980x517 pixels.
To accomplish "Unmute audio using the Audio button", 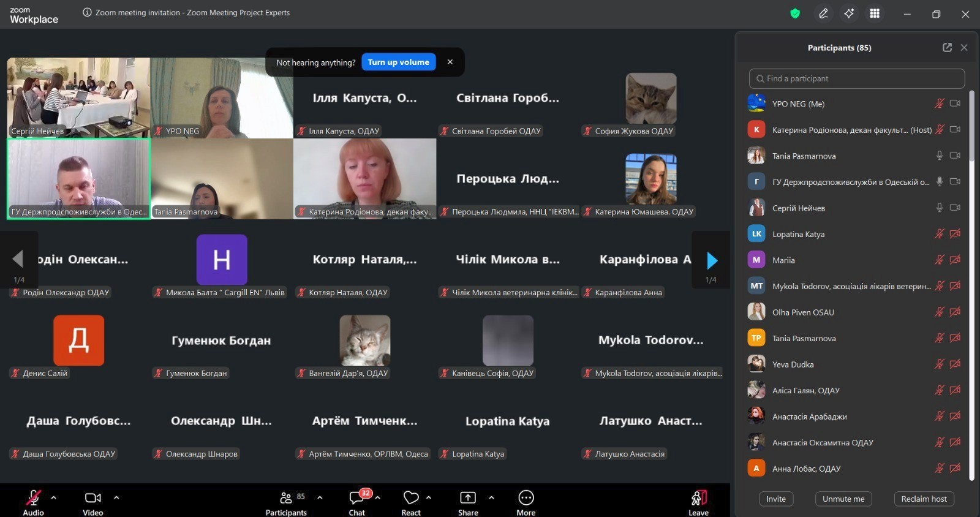I will click(x=33, y=498).
